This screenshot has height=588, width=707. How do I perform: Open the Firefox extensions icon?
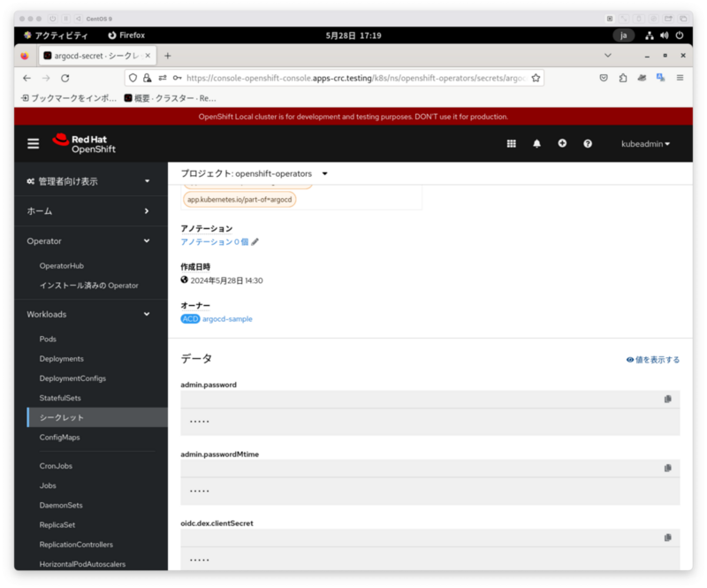pos(623,78)
